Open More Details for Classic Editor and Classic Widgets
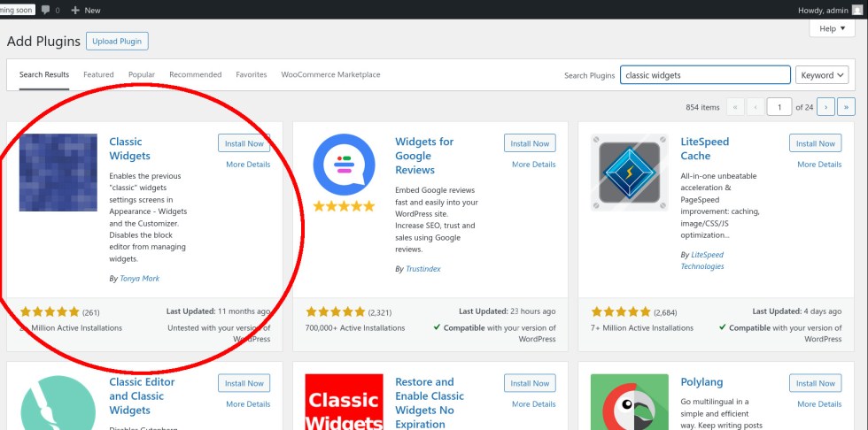 pos(248,404)
